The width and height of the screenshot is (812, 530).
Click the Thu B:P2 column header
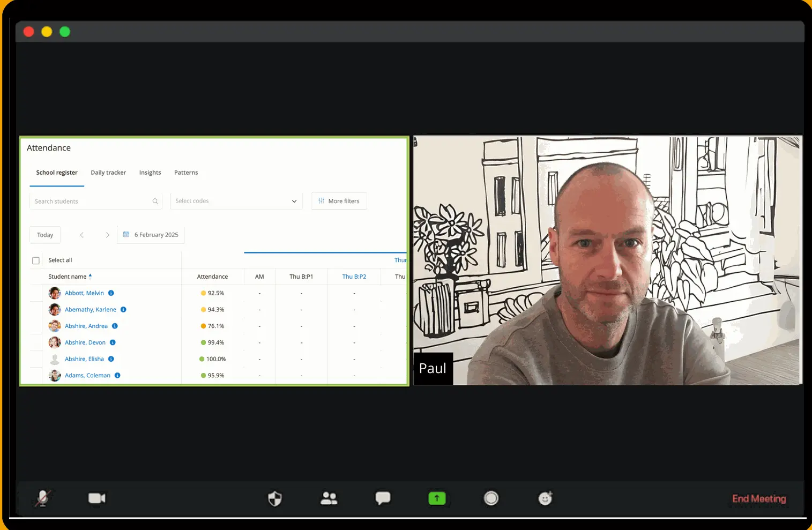point(354,277)
